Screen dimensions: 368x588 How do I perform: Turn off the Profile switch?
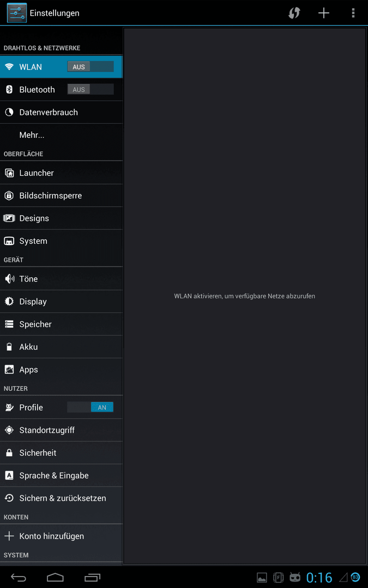tap(91, 407)
